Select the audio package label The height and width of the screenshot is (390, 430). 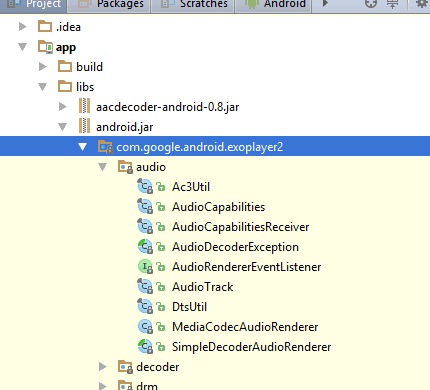[151, 167]
